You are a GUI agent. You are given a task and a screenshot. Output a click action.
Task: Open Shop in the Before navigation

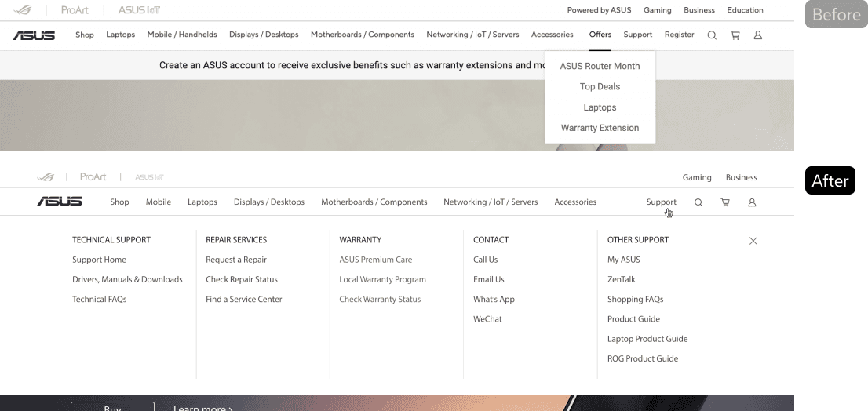point(85,35)
